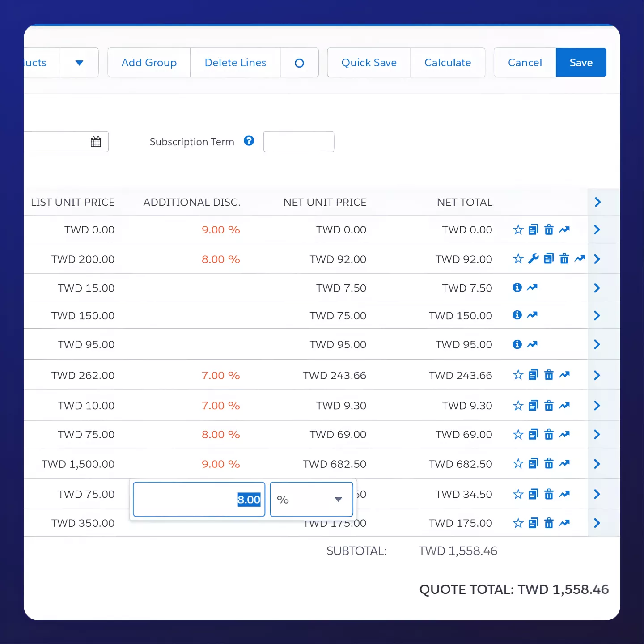Click the Subscription Term input field
The image size is (644, 644).
click(x=298, y=141)
